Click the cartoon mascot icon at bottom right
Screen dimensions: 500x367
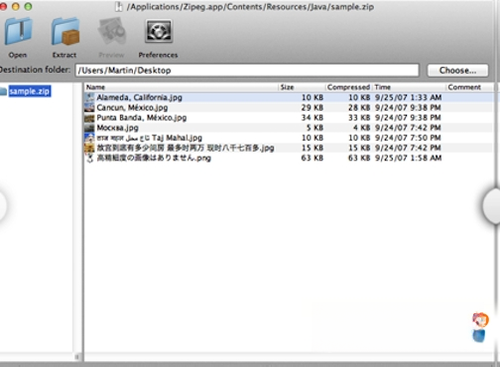tap(480, 327)
